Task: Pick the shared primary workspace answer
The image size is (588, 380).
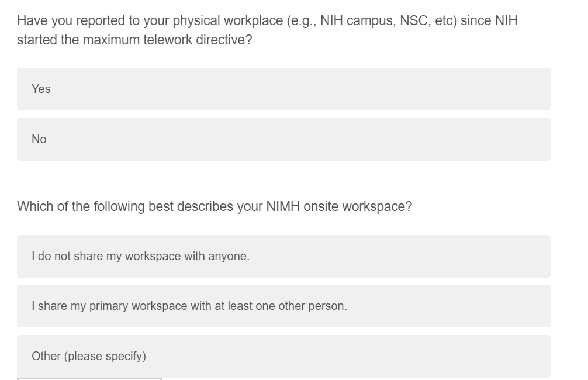Action: tap(283, 306)
